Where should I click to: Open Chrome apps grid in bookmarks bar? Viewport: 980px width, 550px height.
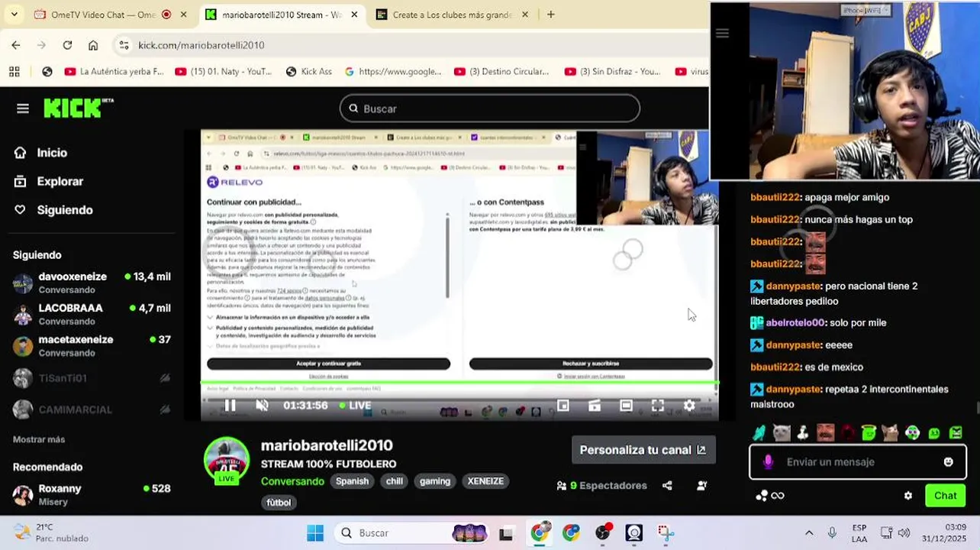pyautogui.click(x=14, y=71)
